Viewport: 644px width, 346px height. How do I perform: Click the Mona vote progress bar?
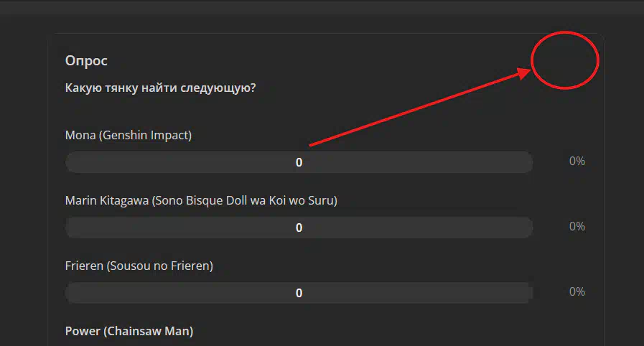(x=299, y=162)
